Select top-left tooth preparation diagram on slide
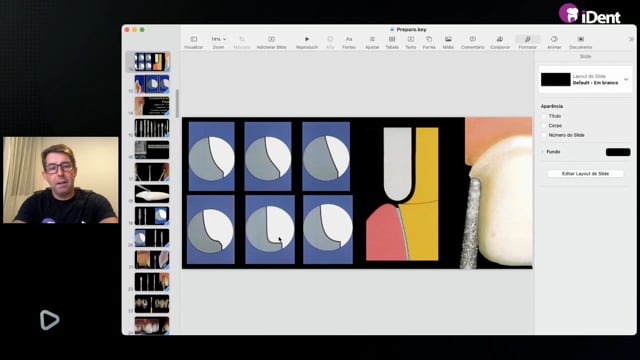Viewport: 640px width, 360px height. pos(211,156)
